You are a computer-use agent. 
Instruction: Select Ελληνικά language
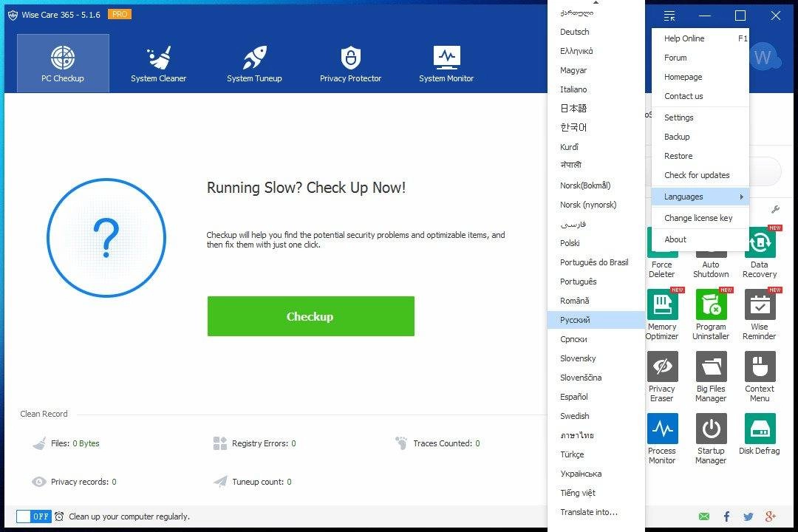coord(596,51)
